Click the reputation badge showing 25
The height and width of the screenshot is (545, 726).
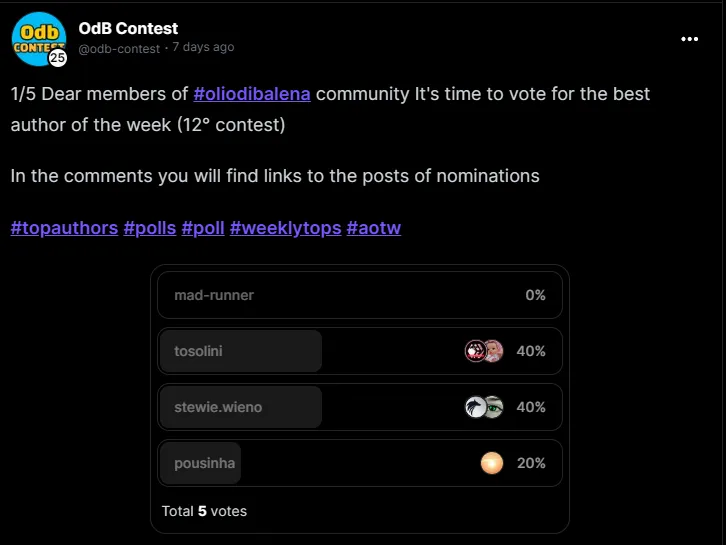57,57
